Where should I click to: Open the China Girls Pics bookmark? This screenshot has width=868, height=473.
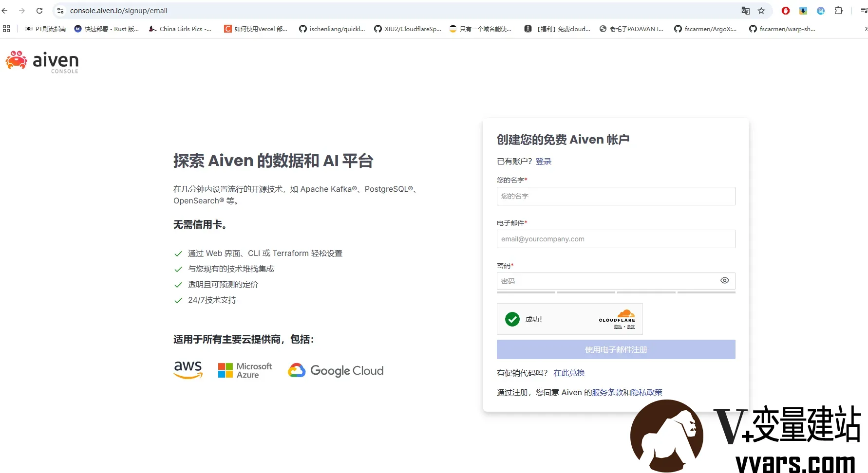pyautogui.click(x=180, y=29)
